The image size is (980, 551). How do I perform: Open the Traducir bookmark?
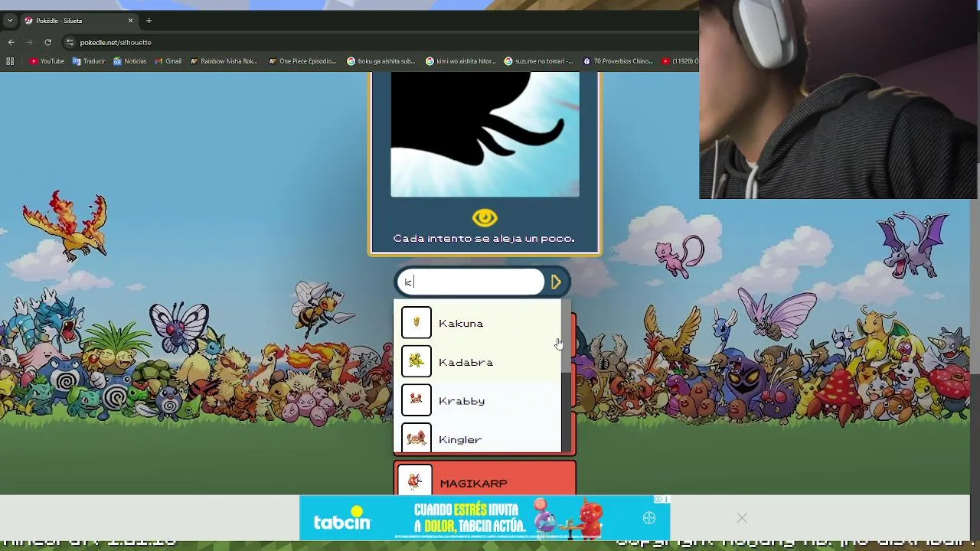pyautogui.click(x=89, y=61)
